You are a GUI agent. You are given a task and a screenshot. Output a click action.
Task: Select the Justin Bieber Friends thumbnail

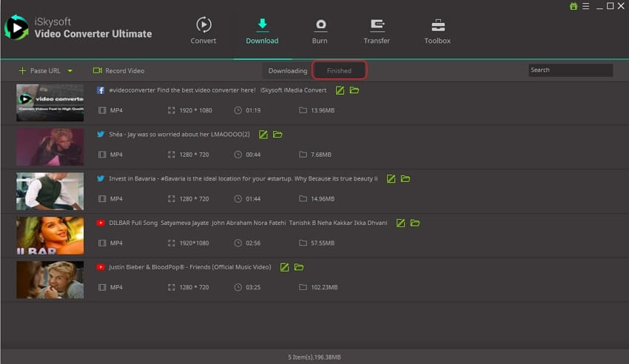pyautogui.click(x=50, y=280)
